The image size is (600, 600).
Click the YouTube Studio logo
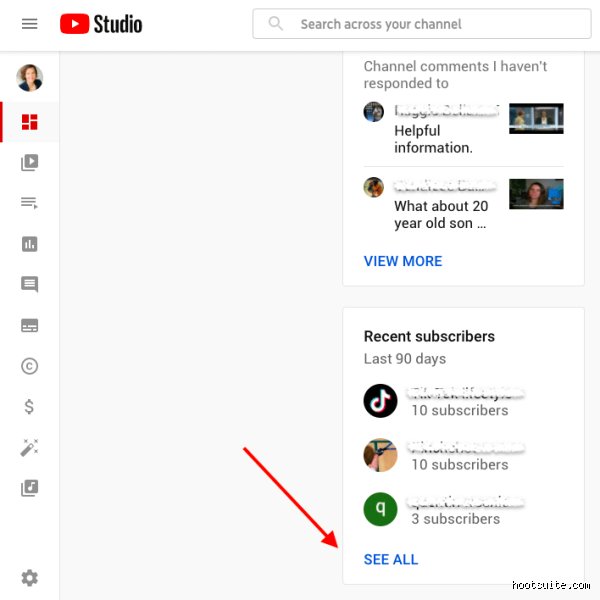[x=101, y=24]
